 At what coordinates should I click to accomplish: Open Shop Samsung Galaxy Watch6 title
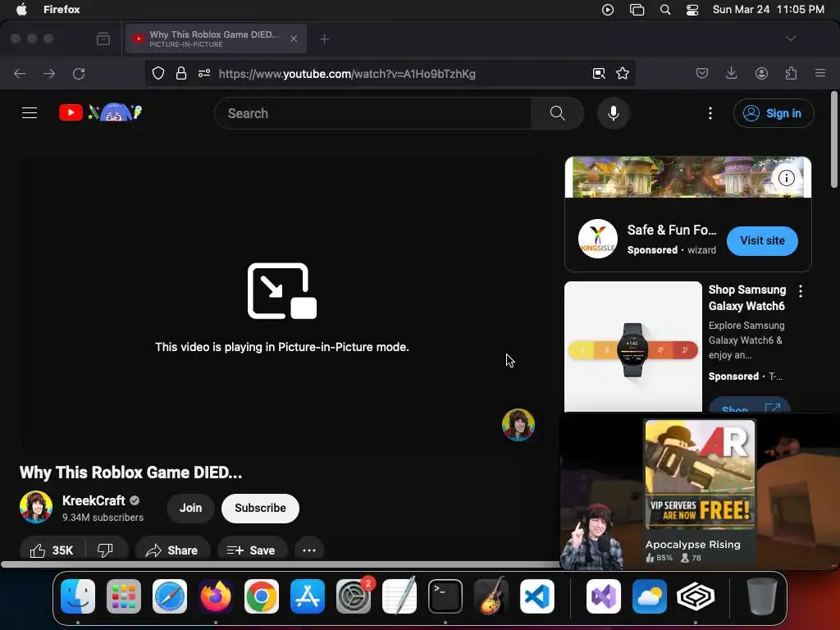point(746,298)
